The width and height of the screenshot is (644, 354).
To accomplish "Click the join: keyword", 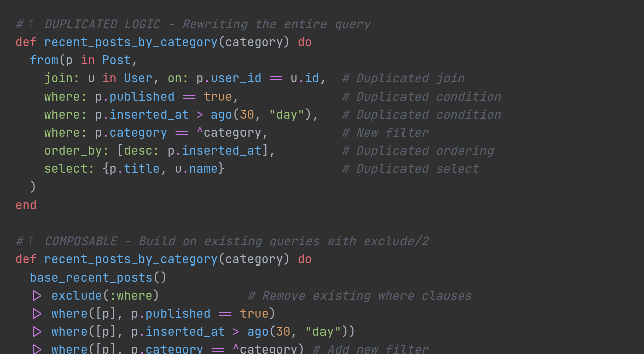I will pyautogui.click(x=62, y=78).
